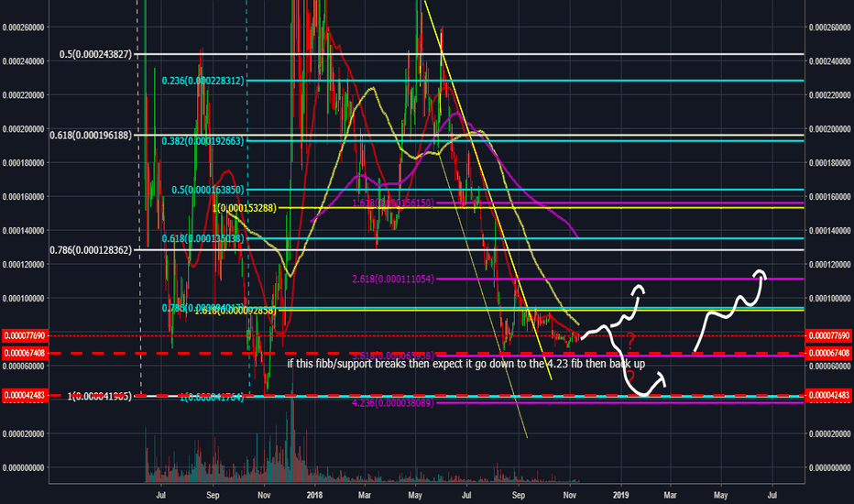
Task: Click the white 0.786(0.000128362) fib label
Action: click(91, 250)
